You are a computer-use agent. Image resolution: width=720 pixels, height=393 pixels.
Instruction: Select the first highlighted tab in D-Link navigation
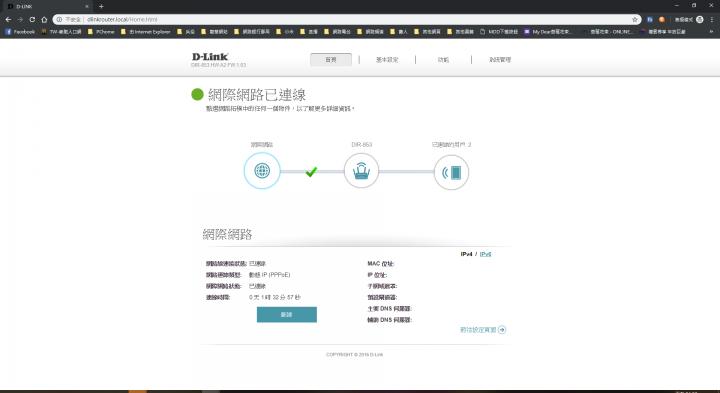coord(331,60)
